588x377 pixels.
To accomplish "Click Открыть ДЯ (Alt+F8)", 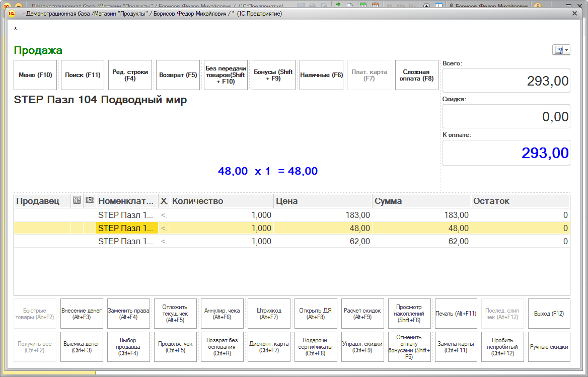I will (x=316, y=314).
